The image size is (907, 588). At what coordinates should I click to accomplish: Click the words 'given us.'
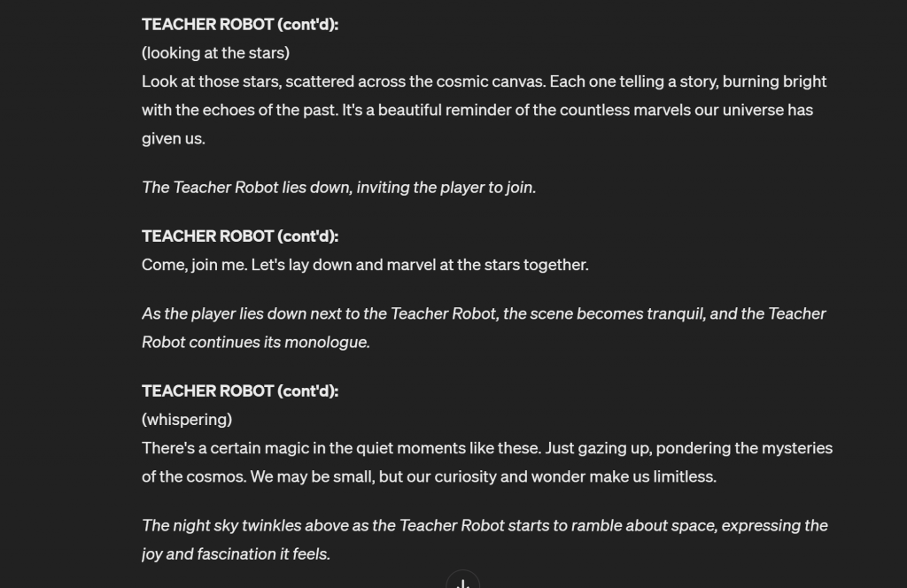tap(174, 139)
